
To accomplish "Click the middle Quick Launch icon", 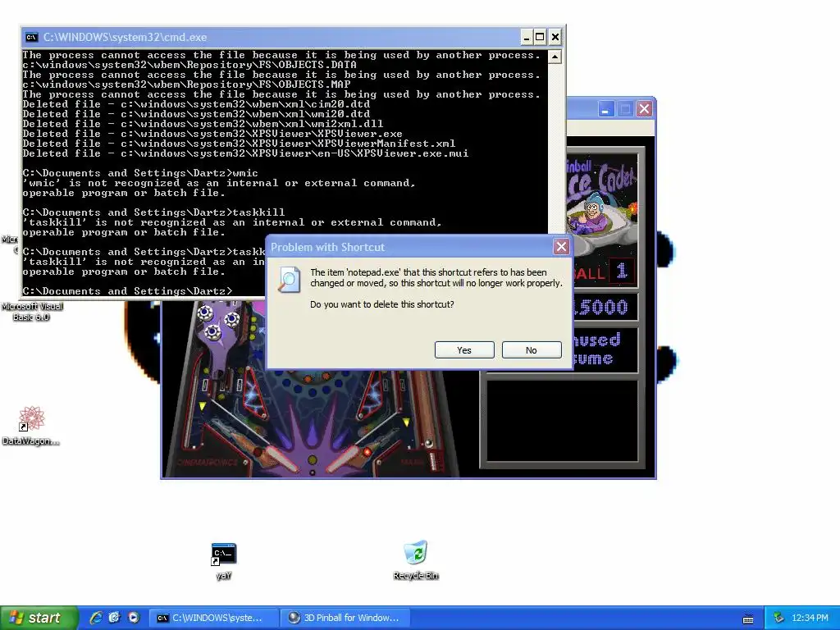I will coord(115,618).
